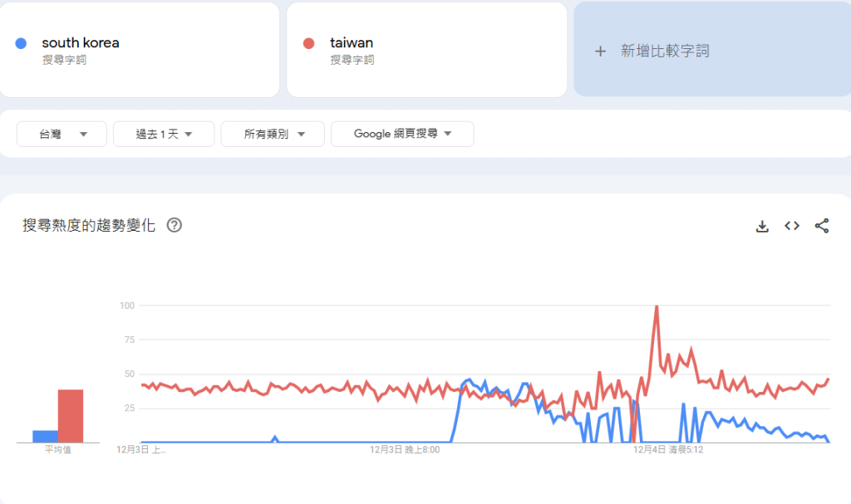Click the 搜尋字詞 label under south korea

tap(64, 59)
